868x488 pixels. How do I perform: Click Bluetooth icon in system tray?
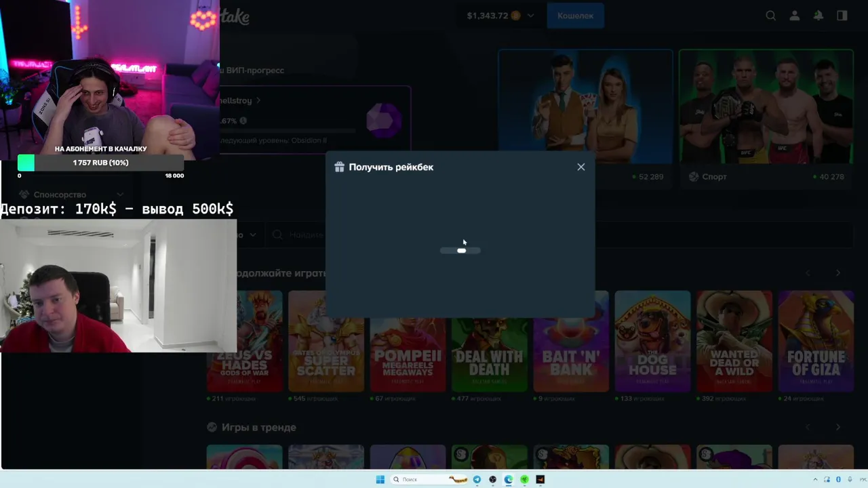coord(839,479)
